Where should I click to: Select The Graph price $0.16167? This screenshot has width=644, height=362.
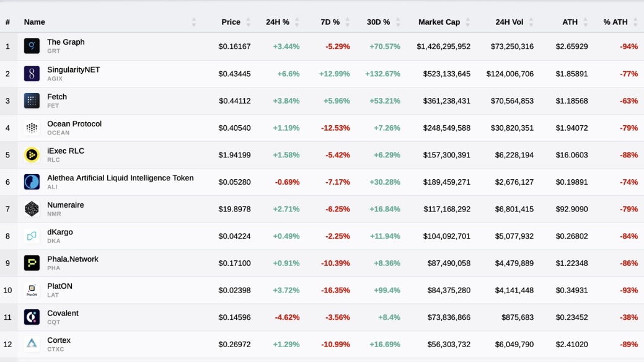tap(234, 46)
